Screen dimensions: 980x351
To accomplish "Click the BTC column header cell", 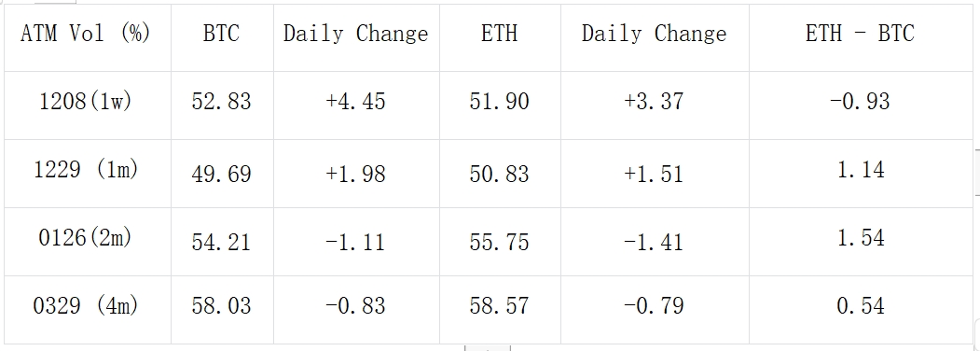I will [x=222, y=37].
